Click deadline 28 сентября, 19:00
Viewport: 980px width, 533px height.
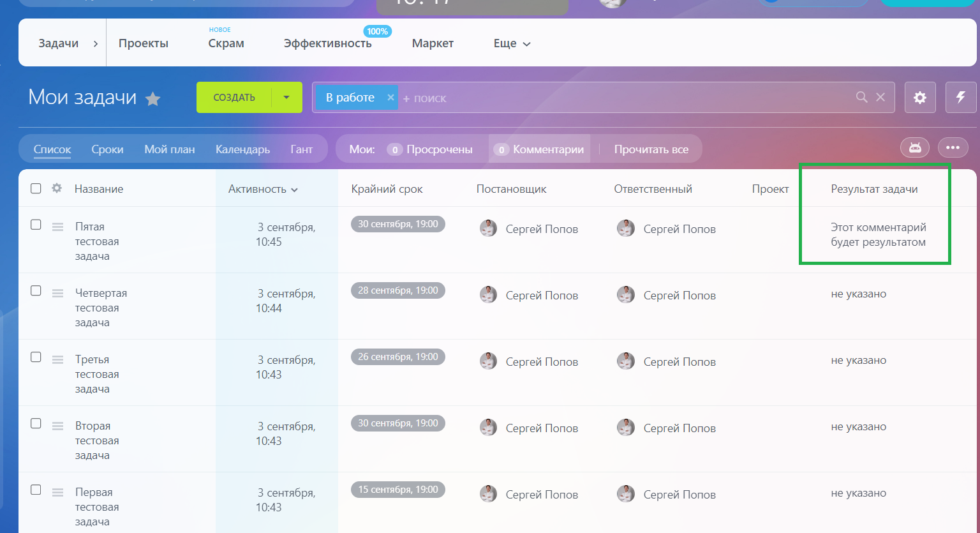[398, 290]
